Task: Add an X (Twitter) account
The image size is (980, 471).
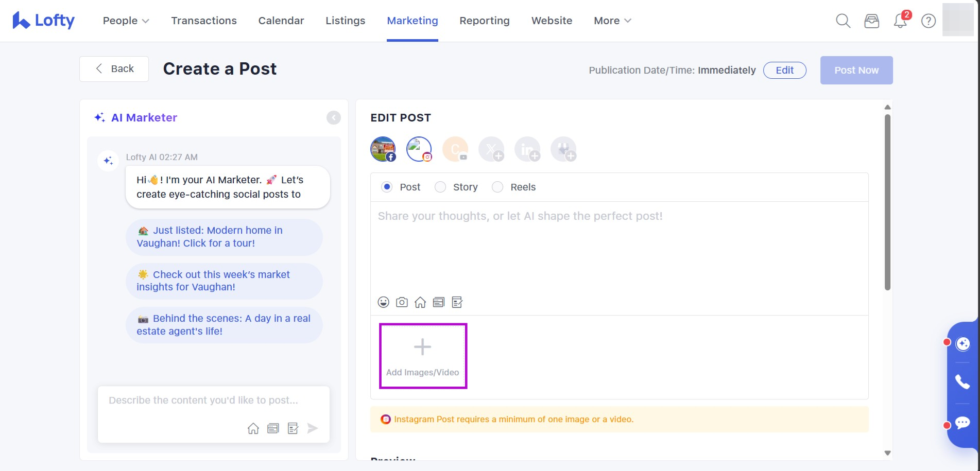Action: (491, 149)
